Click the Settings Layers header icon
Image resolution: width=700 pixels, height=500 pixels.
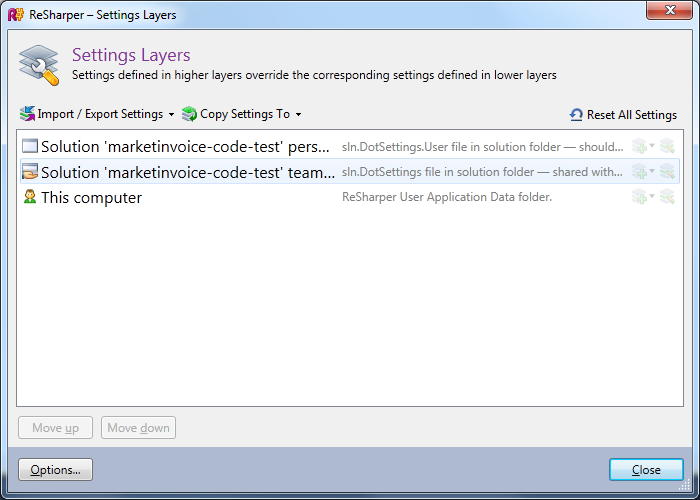coord(40,65)
